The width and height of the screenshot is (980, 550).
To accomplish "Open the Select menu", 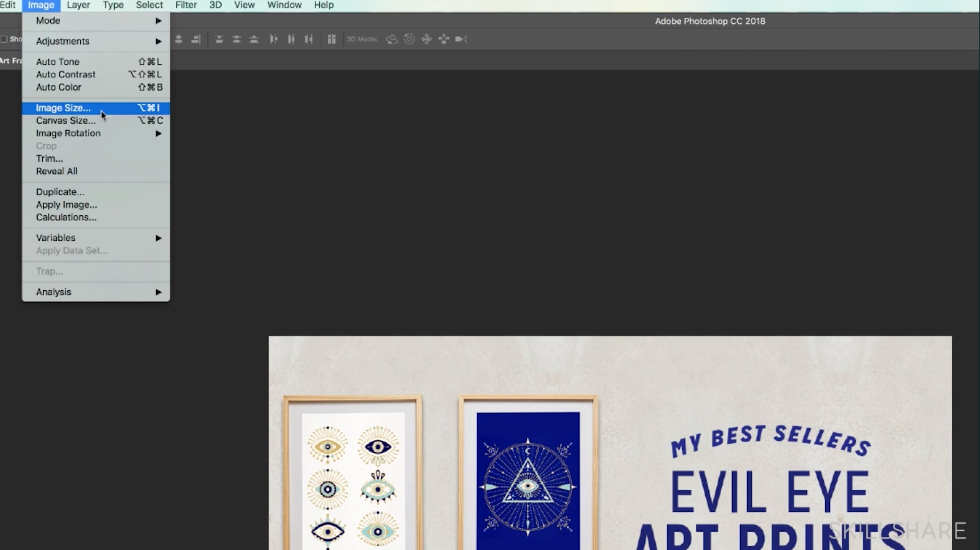I will [x=149, y=5].
